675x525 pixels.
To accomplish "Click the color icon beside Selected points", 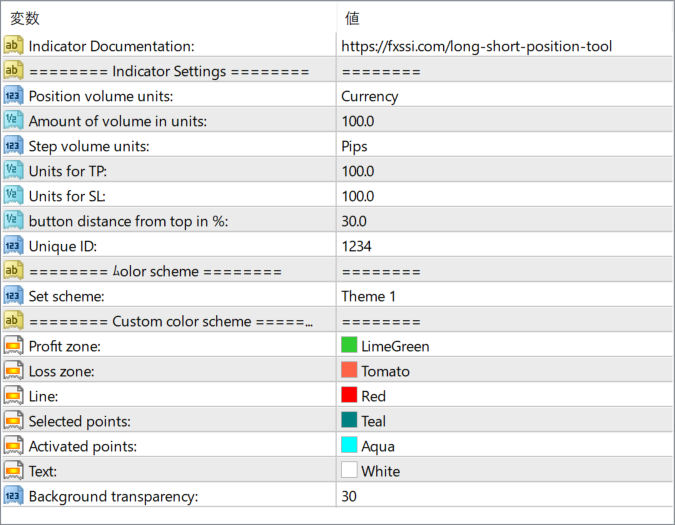I will (13, 420).
